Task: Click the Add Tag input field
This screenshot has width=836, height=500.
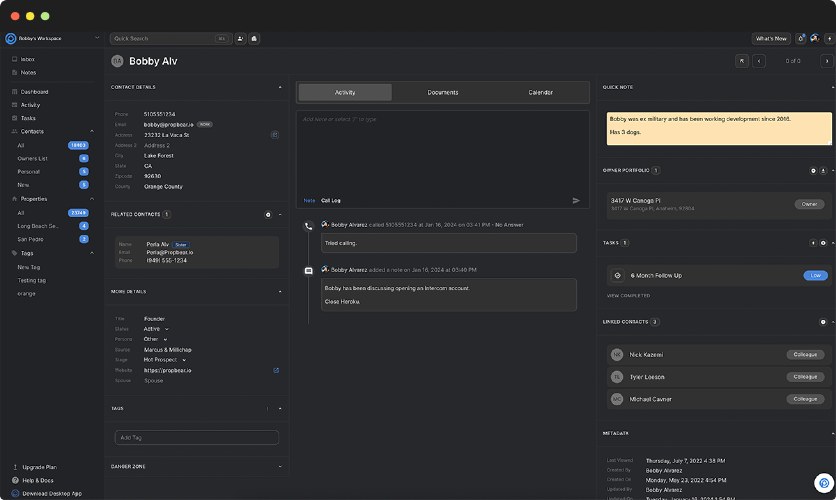Action: pos(196,437)
